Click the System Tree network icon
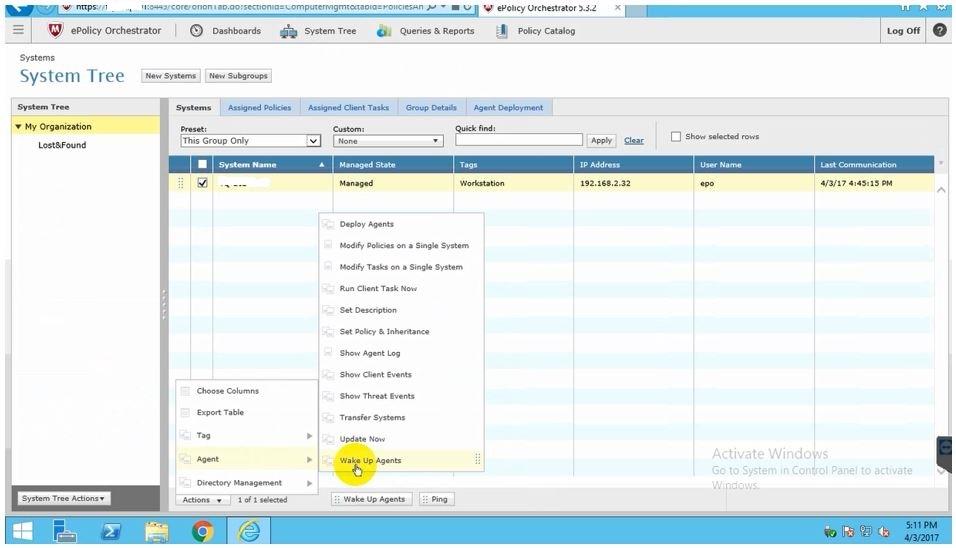This screenshot has width=956, height=548. coord(289,31)
